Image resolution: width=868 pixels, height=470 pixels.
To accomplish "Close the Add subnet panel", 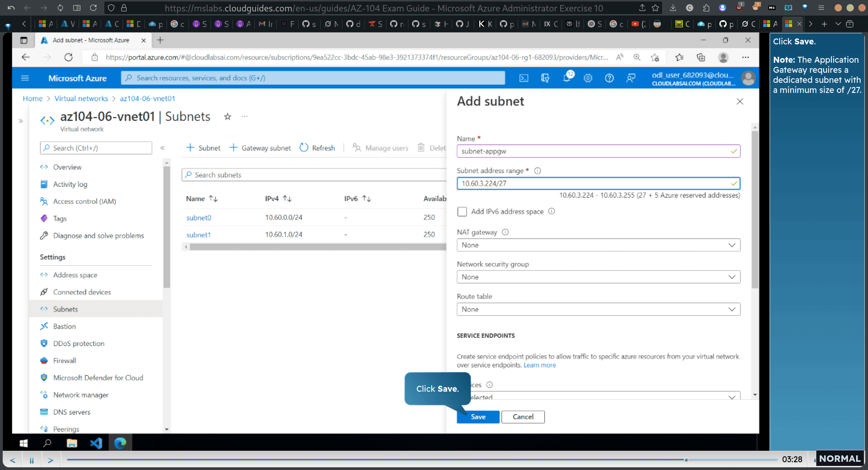I will [x=739, y=102].
